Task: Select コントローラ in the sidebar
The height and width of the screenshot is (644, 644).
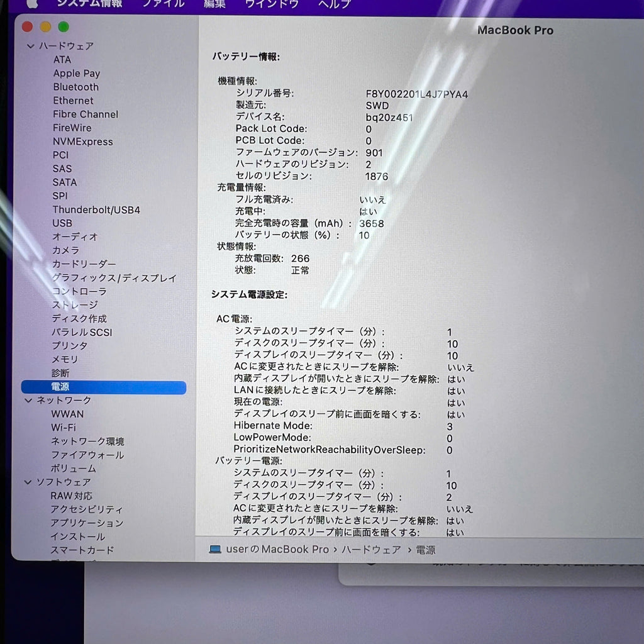Action: point(79,291)
